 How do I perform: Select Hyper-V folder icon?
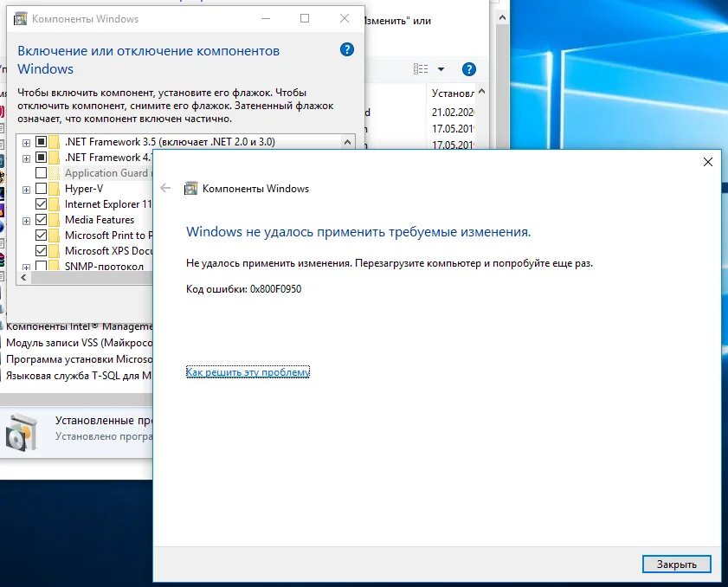(x=55, y=189)
